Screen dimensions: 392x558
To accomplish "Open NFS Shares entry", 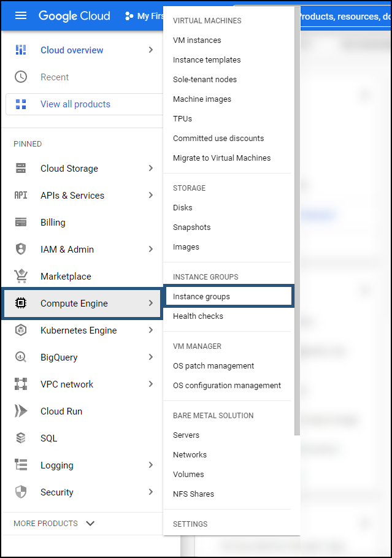I will [193, 494].
